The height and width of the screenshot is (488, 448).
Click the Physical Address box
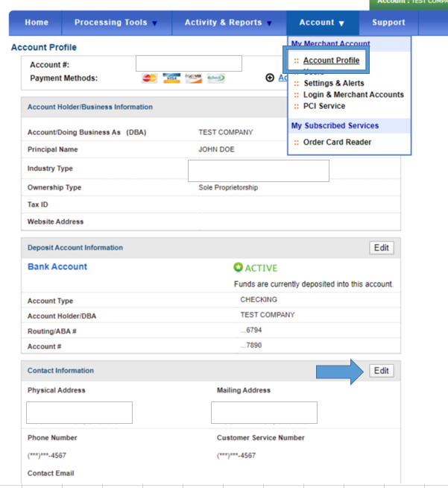(79, 413)
